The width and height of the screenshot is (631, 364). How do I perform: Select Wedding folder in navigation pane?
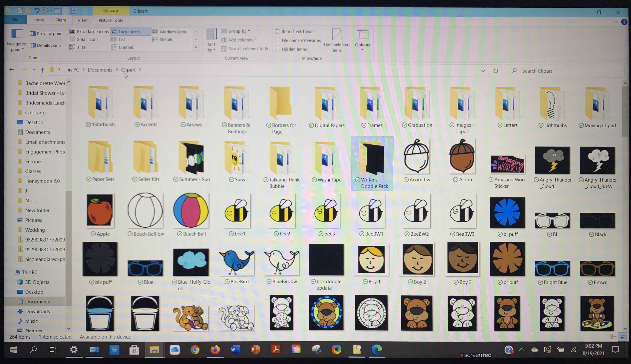(x=35, y=230)
